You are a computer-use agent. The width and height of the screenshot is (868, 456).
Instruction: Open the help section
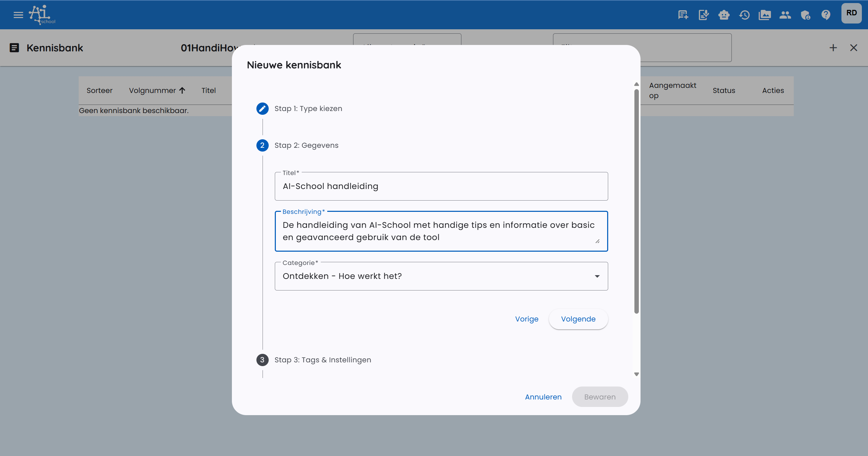(826, 14)
